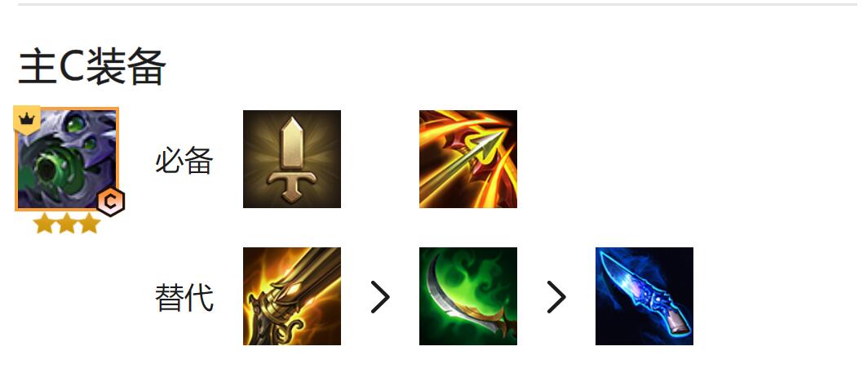Click the 备 character of the required label
The height and width of the screenshot is (382, 868).
click(x=199, y=161)
